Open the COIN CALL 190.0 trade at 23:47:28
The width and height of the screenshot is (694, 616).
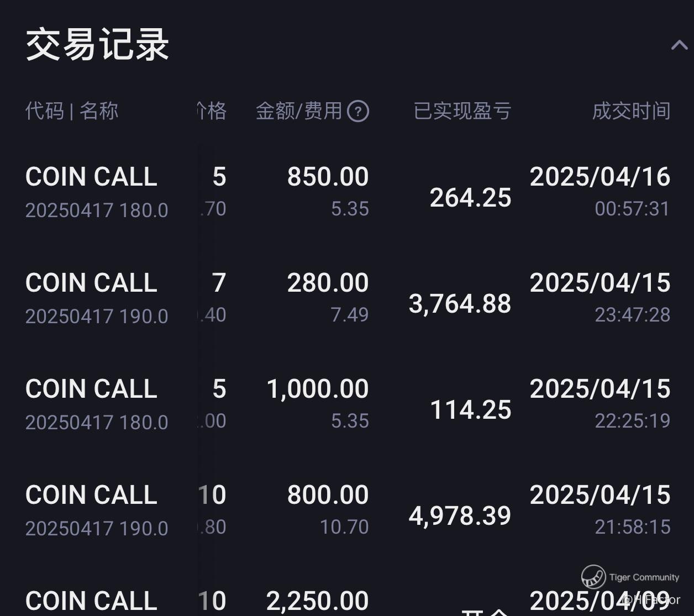click(347, 298)
